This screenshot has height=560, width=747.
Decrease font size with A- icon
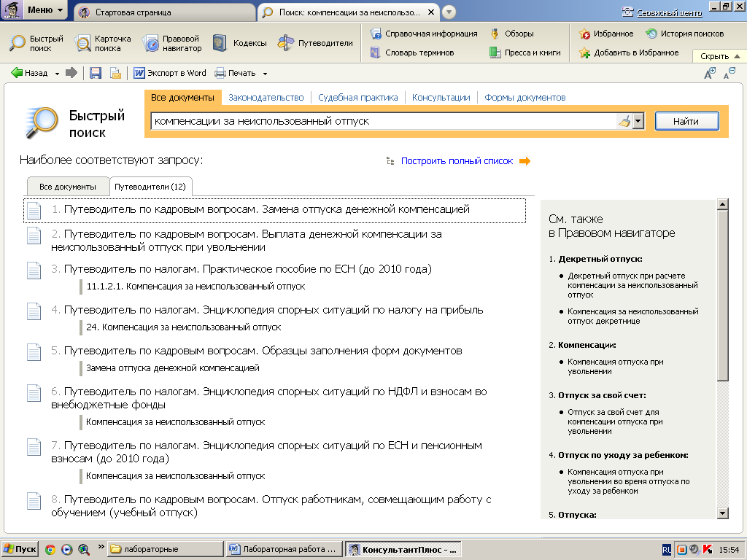coord(729,74)
